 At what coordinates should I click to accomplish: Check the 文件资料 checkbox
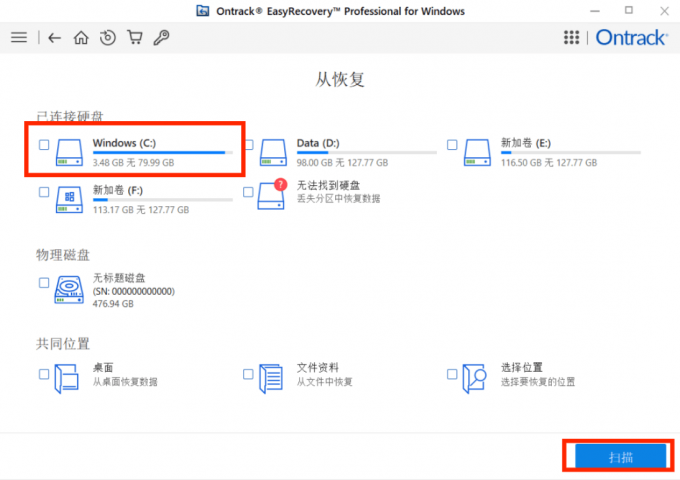click(248, 374)
